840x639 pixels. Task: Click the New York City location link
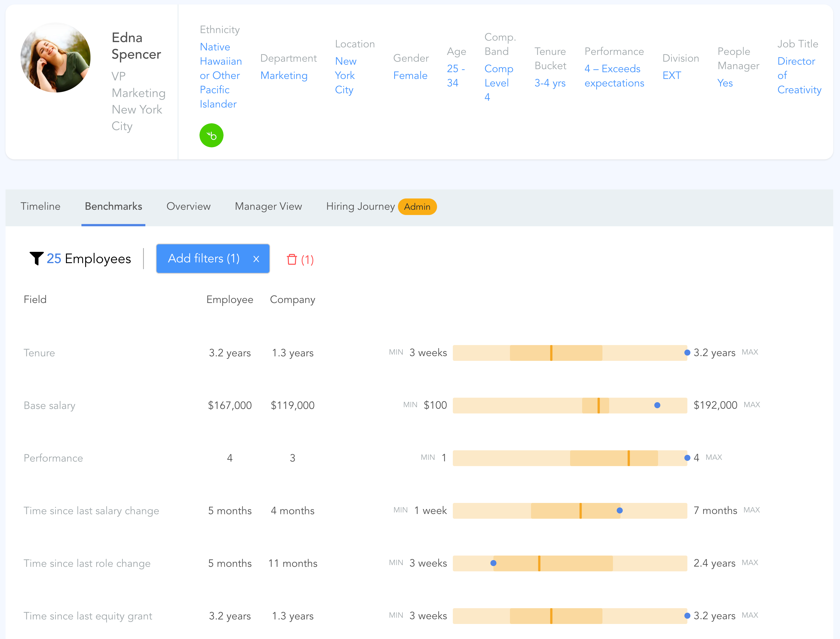pos(345,75)
